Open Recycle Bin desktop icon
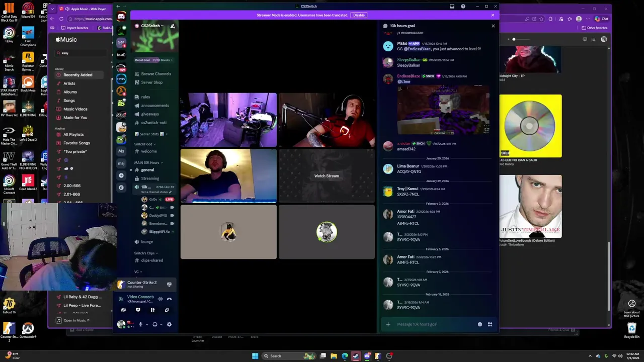This screenshot has width=644, height=362. click(x=632, y=330)
